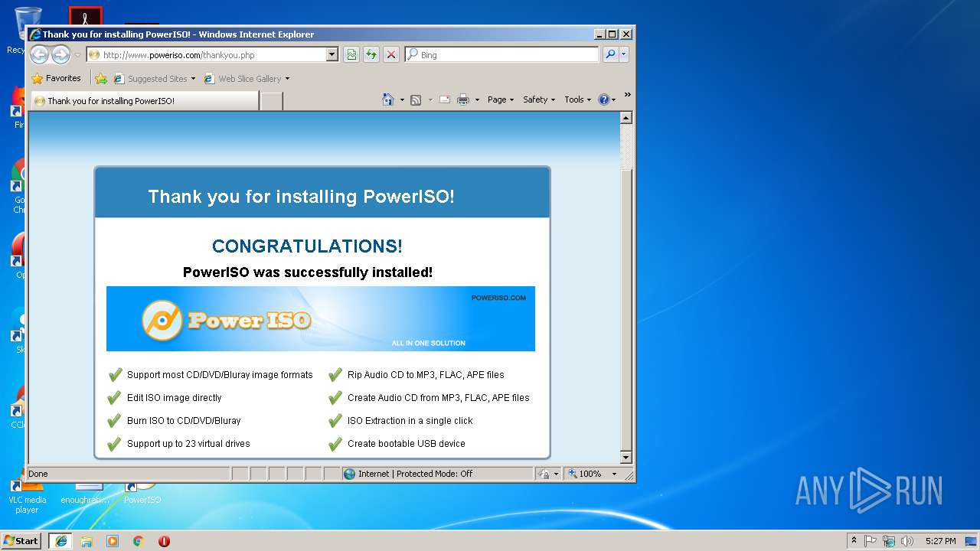
Task: Click the page scrollbar down arrow
Action: click(626, 458)
